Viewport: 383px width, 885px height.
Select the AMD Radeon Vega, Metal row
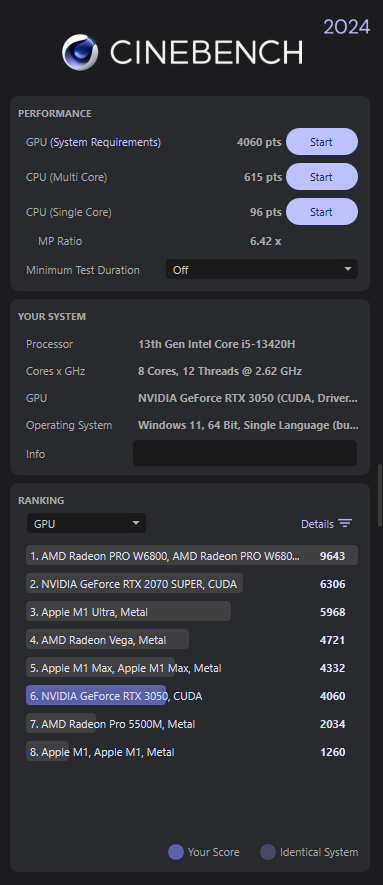click(192, 639)
